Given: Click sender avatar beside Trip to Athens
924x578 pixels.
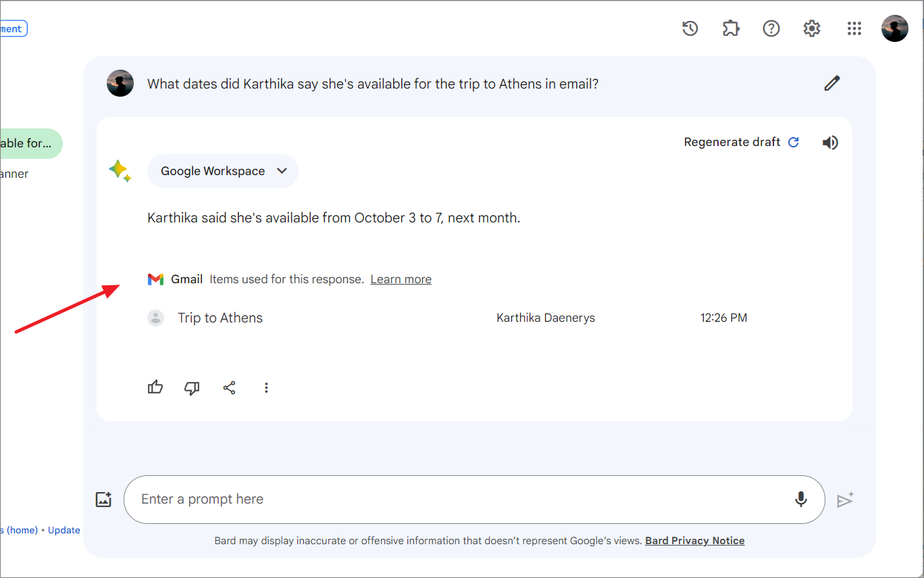Looking at the screenshot, I should (156, 318).
